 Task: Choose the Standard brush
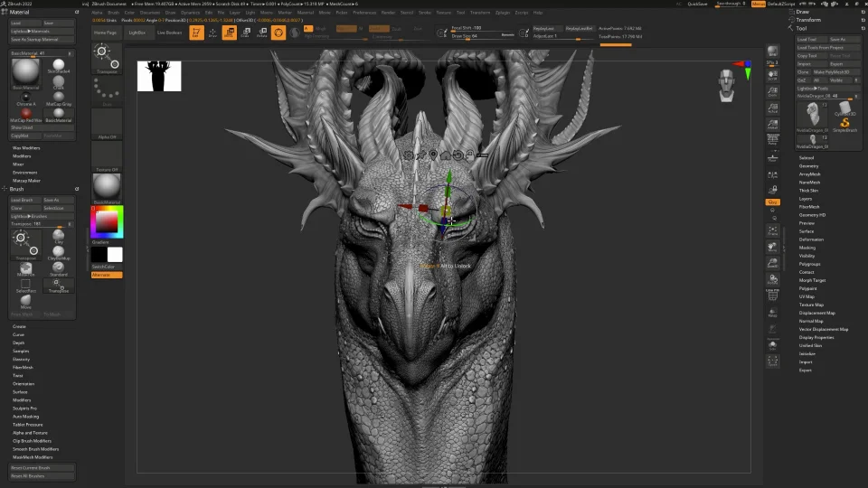coord(58,269)
